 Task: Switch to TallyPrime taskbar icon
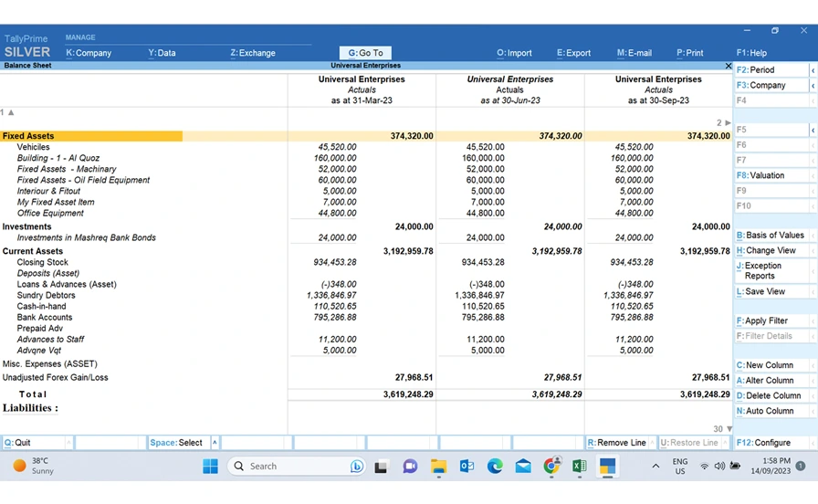pyautogui.click(x=607, y=466)
